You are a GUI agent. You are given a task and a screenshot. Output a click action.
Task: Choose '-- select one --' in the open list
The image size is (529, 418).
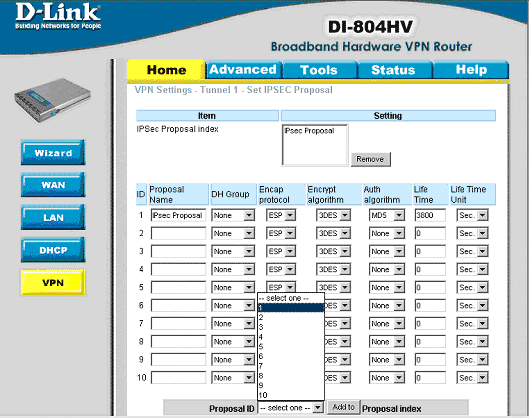click(x=291, y=298)
